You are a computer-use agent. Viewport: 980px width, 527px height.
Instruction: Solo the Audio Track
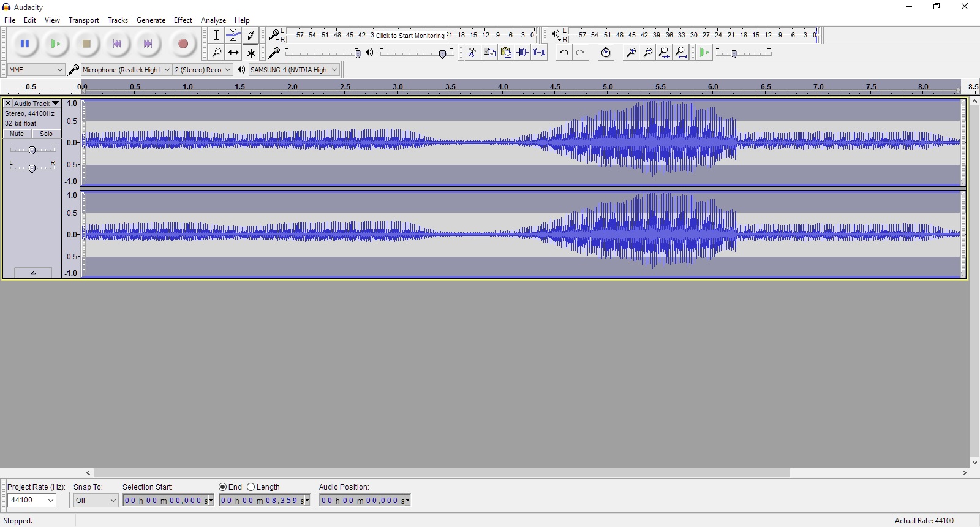(47, 134)
